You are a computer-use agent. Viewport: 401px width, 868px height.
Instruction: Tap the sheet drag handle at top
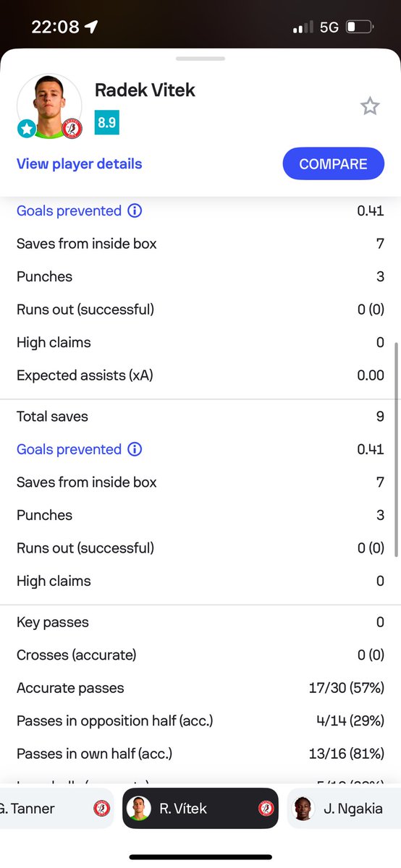click(x=200, y=58)
